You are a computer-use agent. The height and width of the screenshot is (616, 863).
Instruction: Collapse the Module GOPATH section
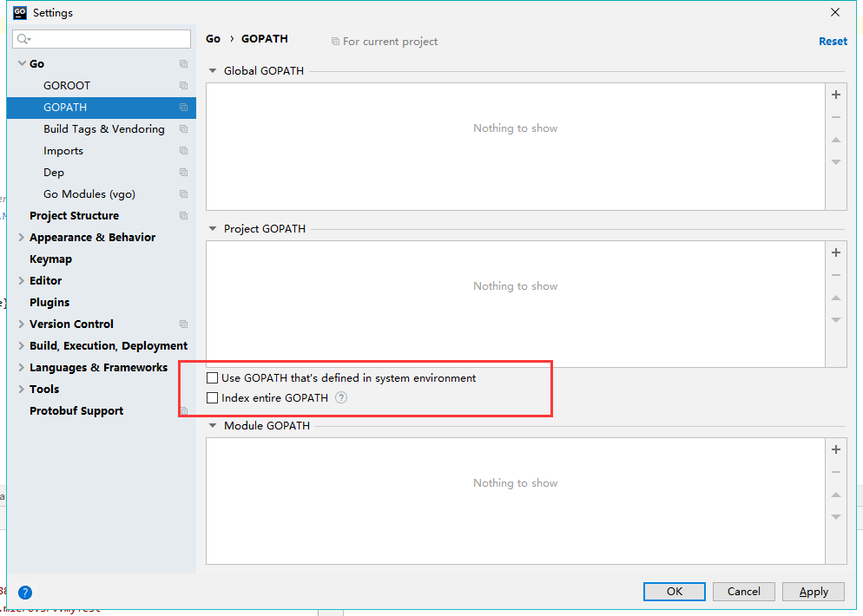coord(213,426)
